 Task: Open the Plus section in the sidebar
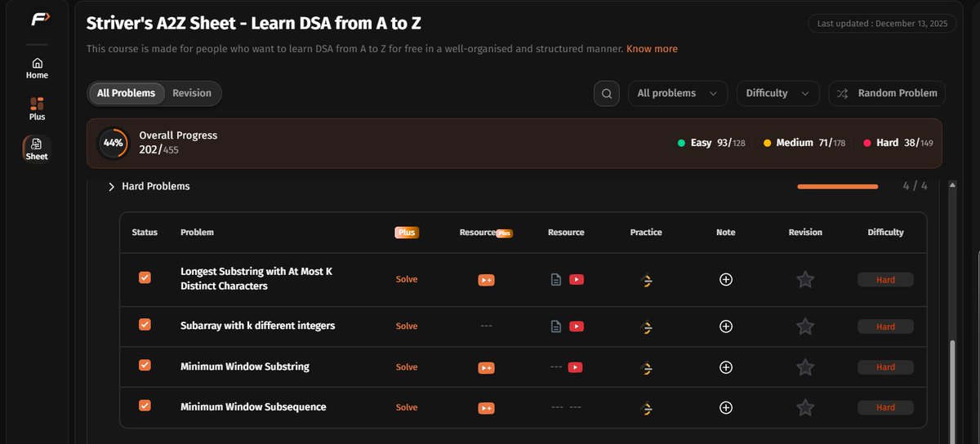37,109
